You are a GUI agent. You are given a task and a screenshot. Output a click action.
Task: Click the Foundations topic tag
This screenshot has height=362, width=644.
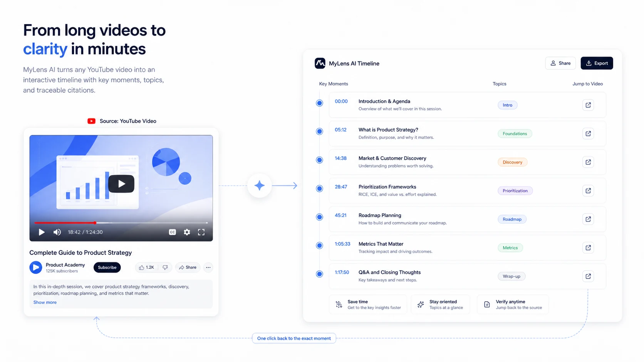click(x=515, y=133)
